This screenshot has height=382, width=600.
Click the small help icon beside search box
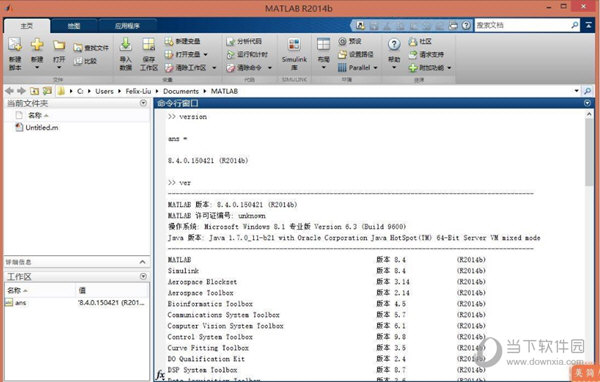click(466, 25)
